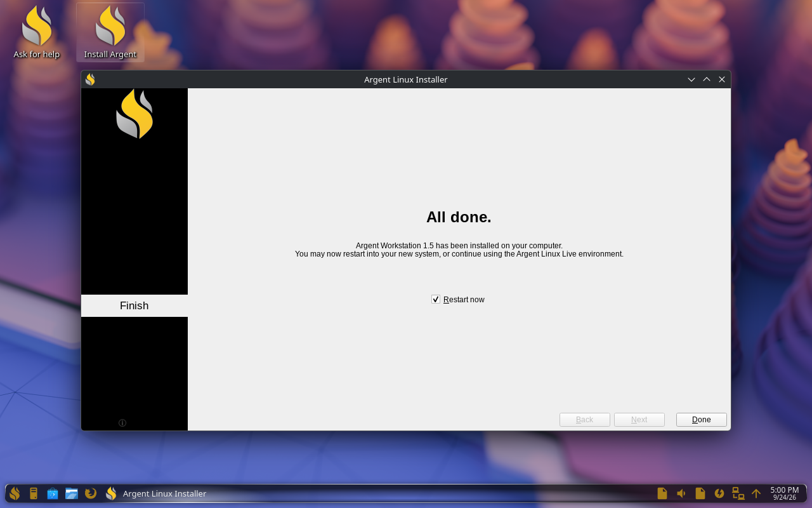Screen dimensions: 812x508
Task: Expand hidden tray icons with up arrow
Action: [756, 493]
